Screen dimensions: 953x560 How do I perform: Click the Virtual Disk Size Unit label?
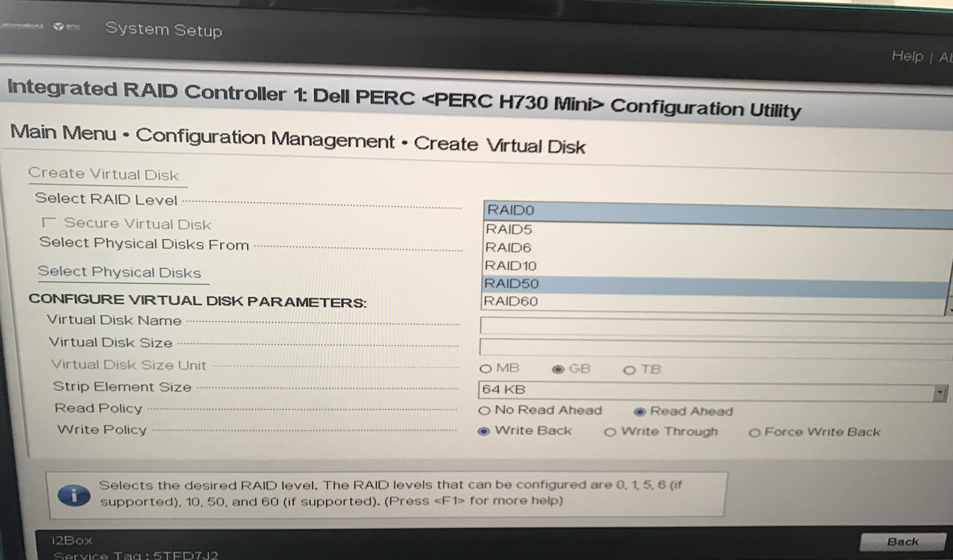pyautogui.click(x=129, y=364)
